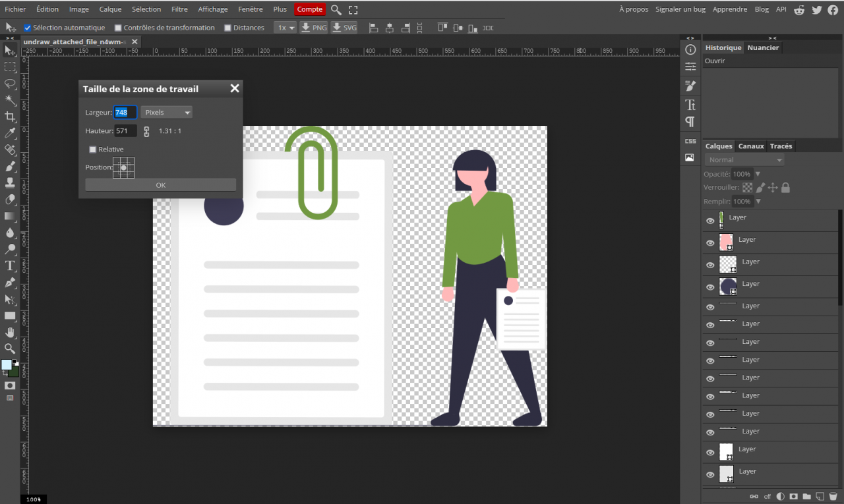Viewport: 844px width, 504px height.
Task: Switch to the Canaux tab
Action: pyautogui.click(x=750, y=146)
